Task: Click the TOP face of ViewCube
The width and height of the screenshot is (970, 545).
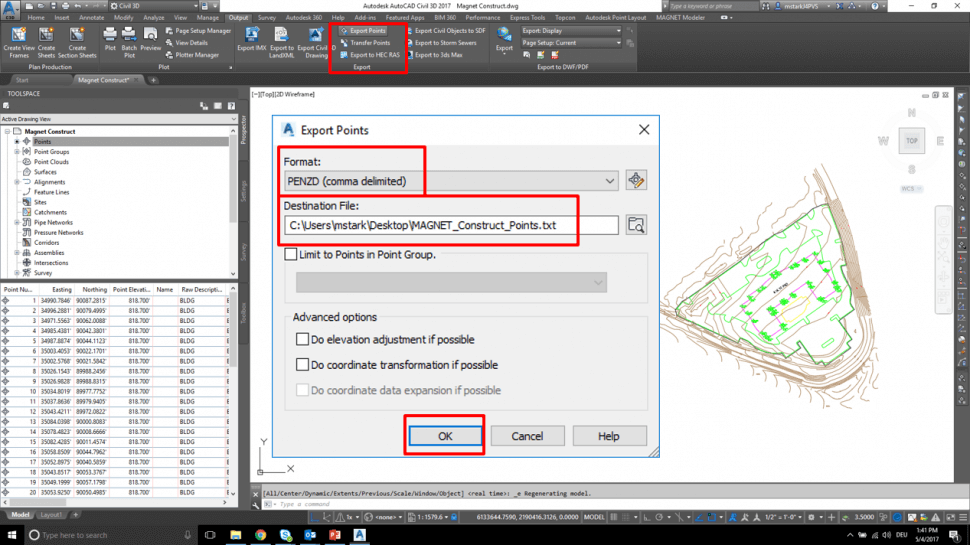Action: point(912,140)
